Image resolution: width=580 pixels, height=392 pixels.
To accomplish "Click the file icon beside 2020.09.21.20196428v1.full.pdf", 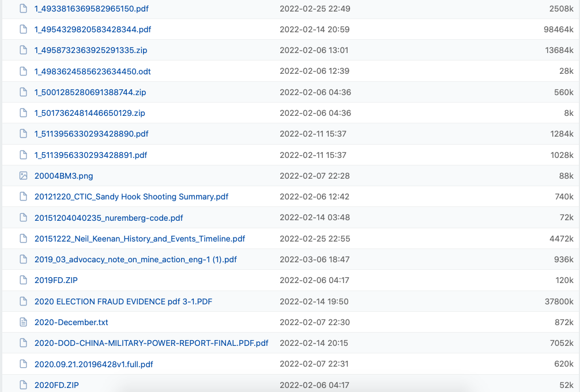I will pos(23,364).
